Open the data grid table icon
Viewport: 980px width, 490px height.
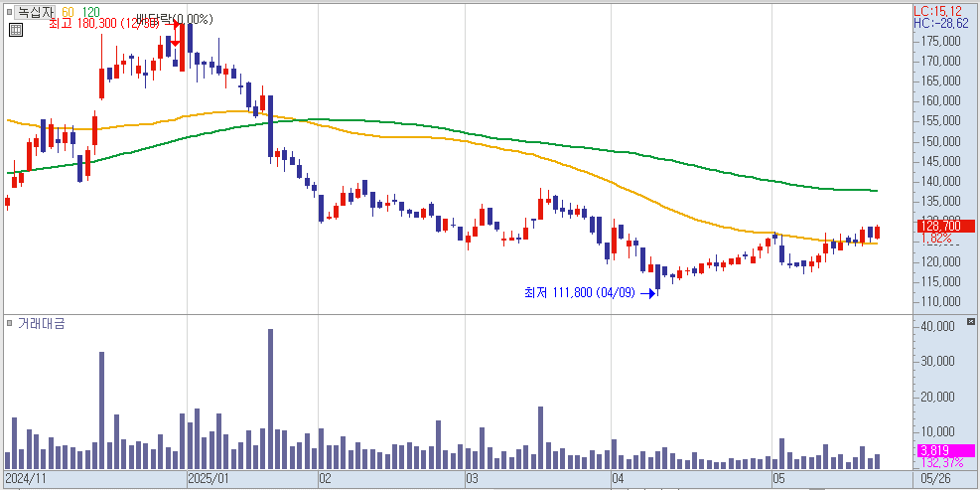(16, 30)
